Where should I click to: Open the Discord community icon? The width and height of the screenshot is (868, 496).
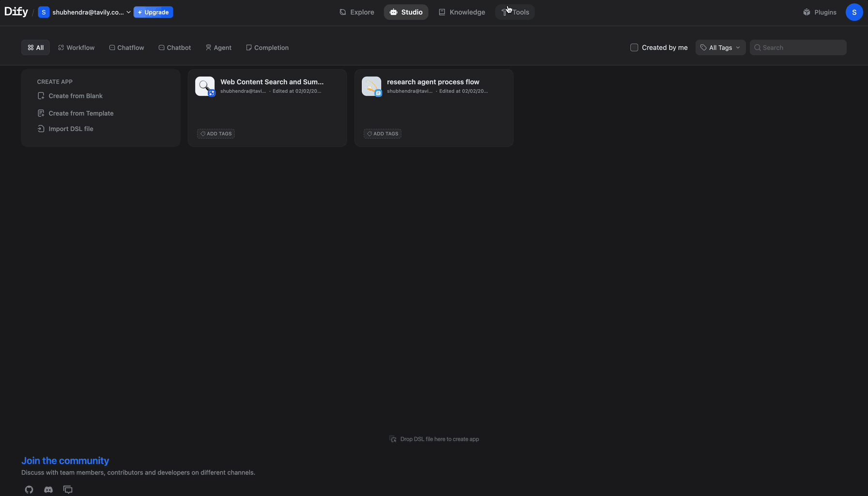coord(48,490)
